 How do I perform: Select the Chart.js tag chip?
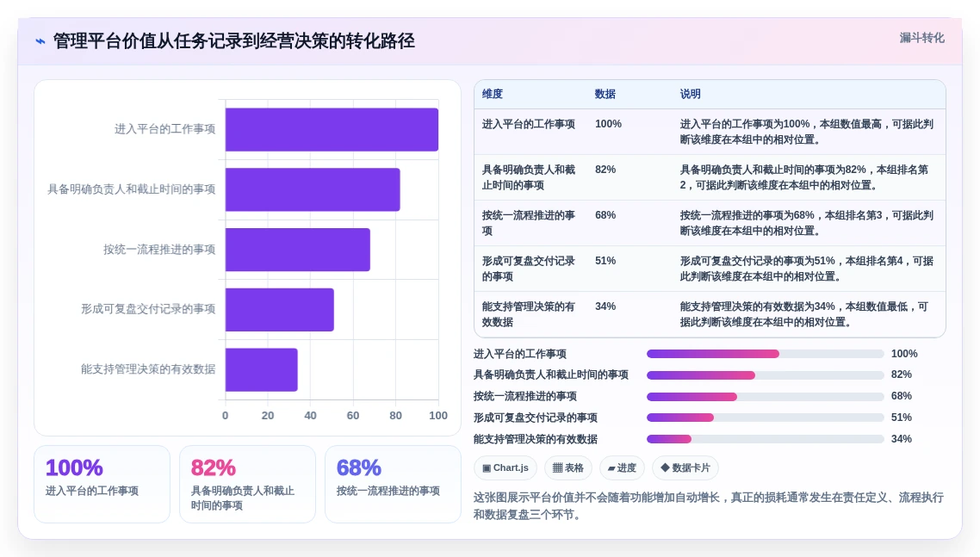505,467
